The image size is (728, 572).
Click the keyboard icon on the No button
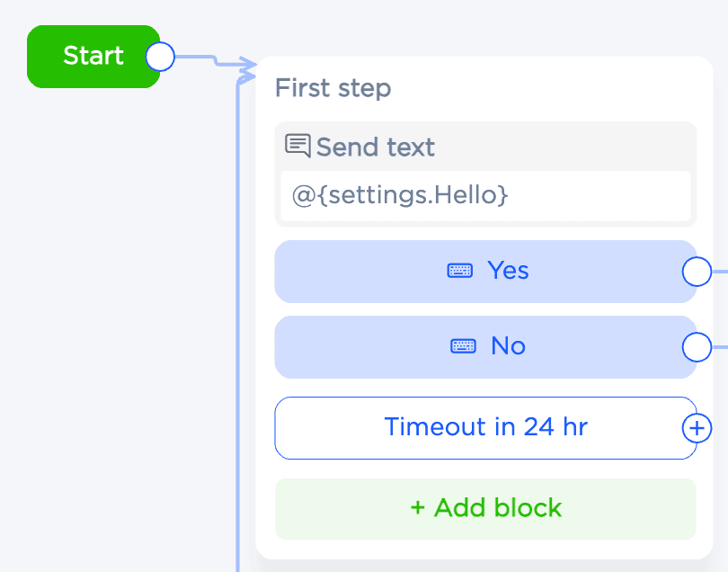[464, 346]
